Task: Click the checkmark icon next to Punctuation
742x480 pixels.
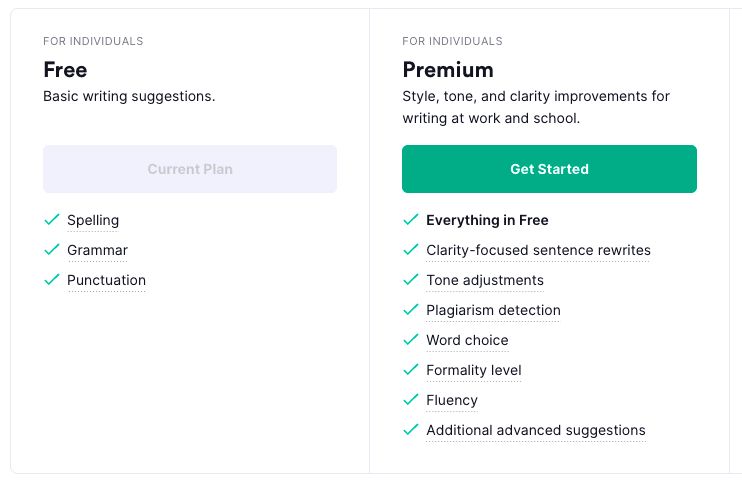Action: (52, 279)
